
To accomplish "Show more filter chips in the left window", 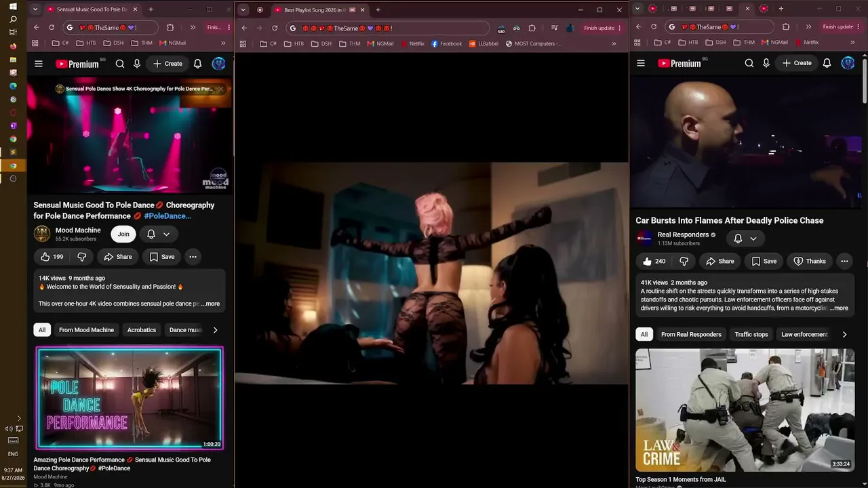I will pyautogui.click(x=215, y=330).
